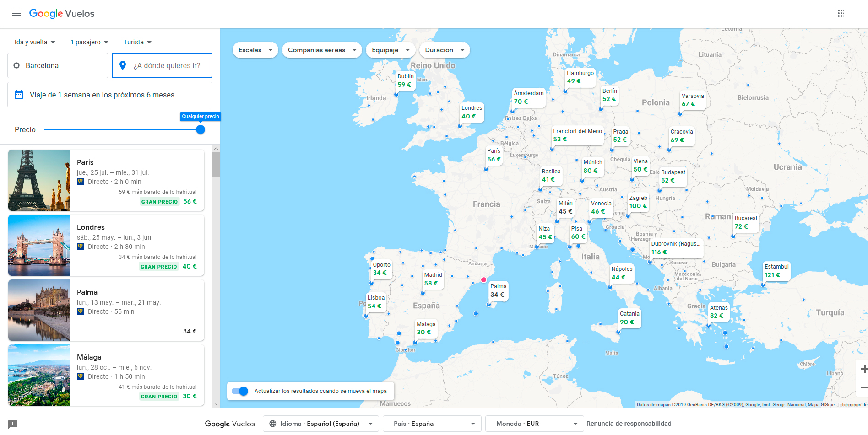Image resolution: width=868 pixels, height=435 pixels.
Task: Open the Idioma language dropdown
Action: pos(321,424)
